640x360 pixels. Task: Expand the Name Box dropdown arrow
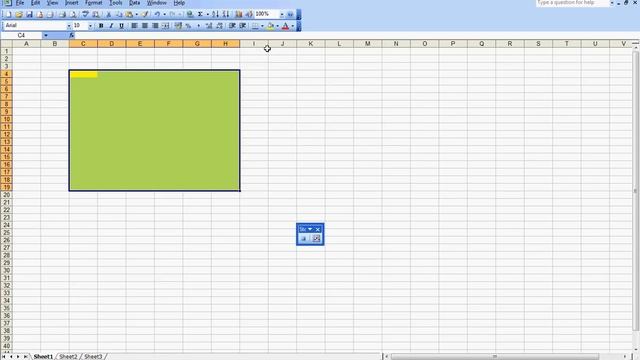pos(46,36)
